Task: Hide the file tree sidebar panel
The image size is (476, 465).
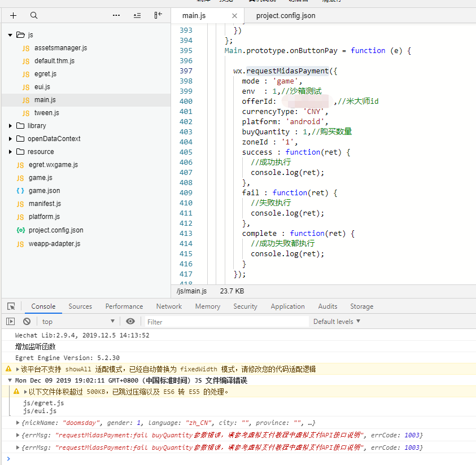Action: [158, 15]
